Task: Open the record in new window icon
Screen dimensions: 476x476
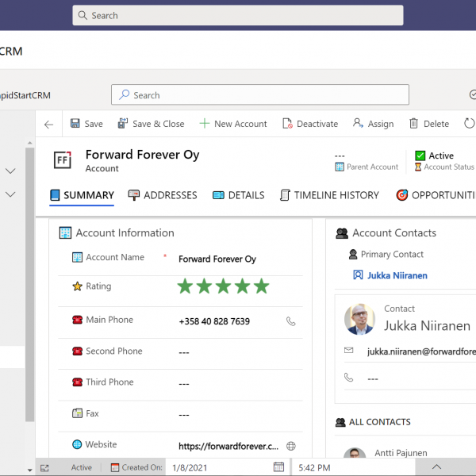Action: tap(44, 468)
